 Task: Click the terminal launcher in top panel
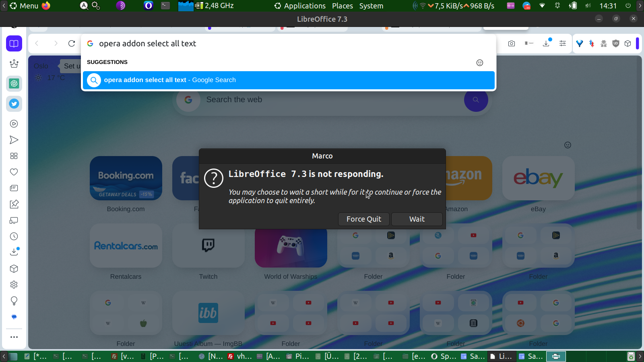click(165, 6)
